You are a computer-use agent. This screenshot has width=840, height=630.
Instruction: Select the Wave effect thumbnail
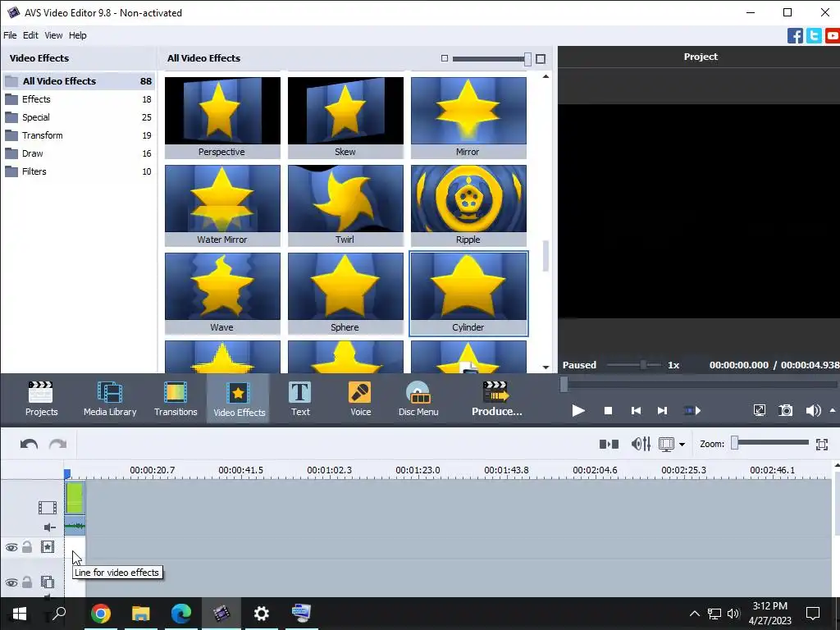pyautogui.click(x=222, y=293)
